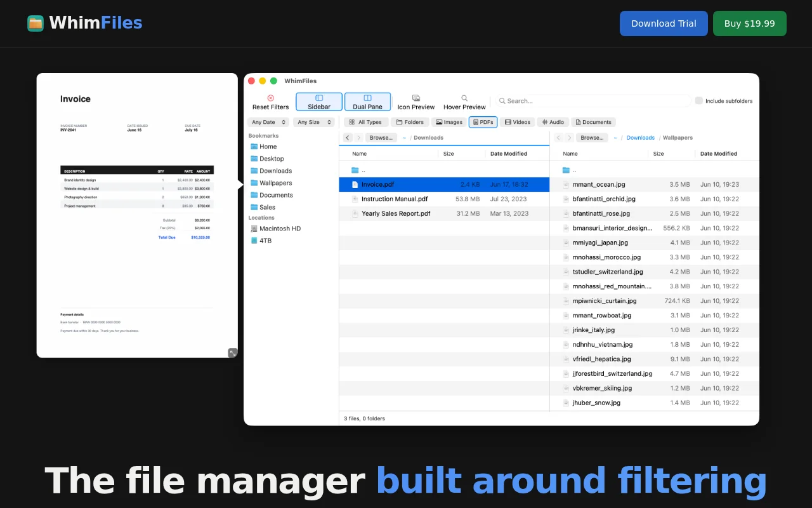The height and width of the screenshot is (508, 812).
Task: Click Downloads breadcrumb link in right pane
Action: 640,138
